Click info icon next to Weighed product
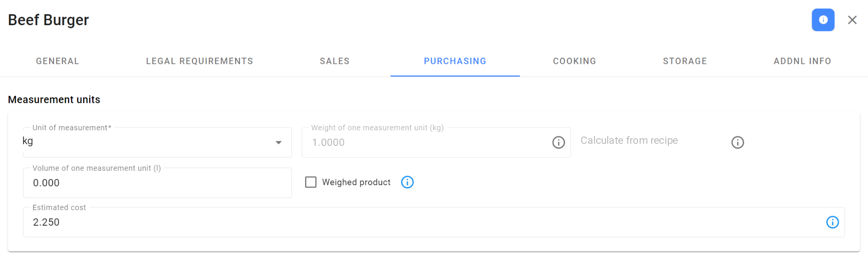 pos(407,182)
